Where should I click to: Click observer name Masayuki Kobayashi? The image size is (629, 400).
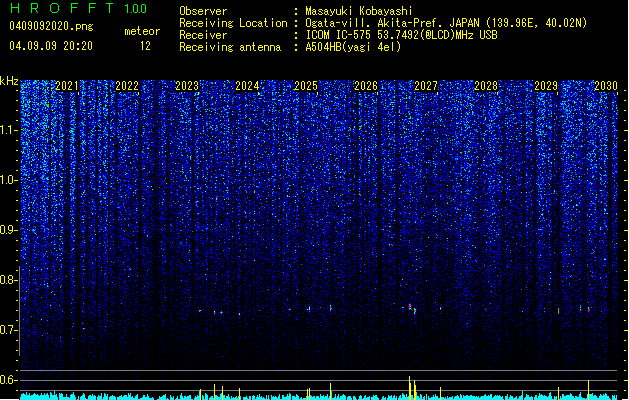click(x=359, y=11)
